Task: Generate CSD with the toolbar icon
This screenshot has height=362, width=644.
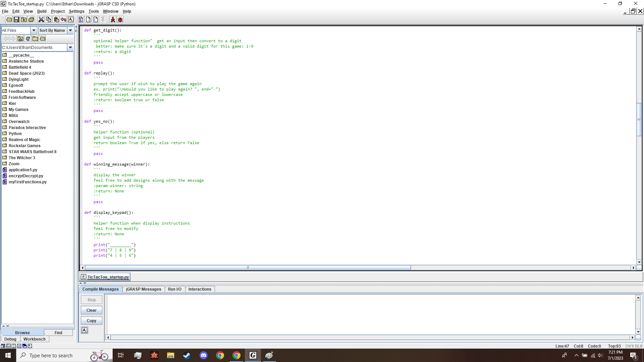Action: tap(81, 20)
